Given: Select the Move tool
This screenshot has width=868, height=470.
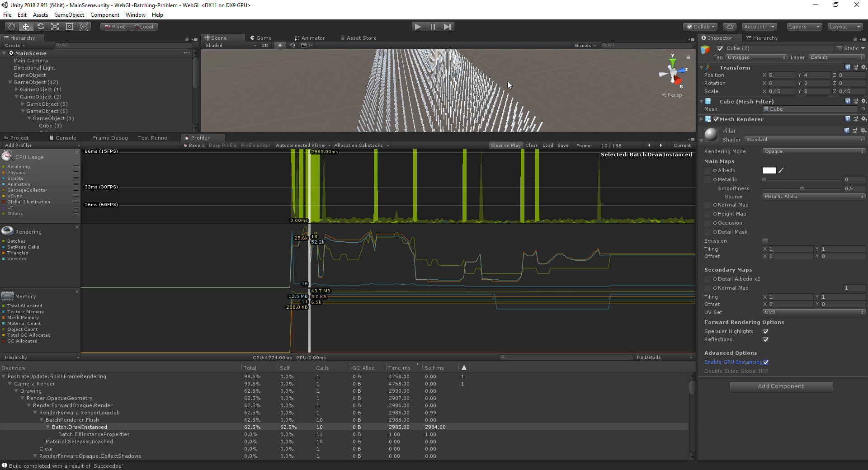Looking at the screenshot, I should [25, 26].
